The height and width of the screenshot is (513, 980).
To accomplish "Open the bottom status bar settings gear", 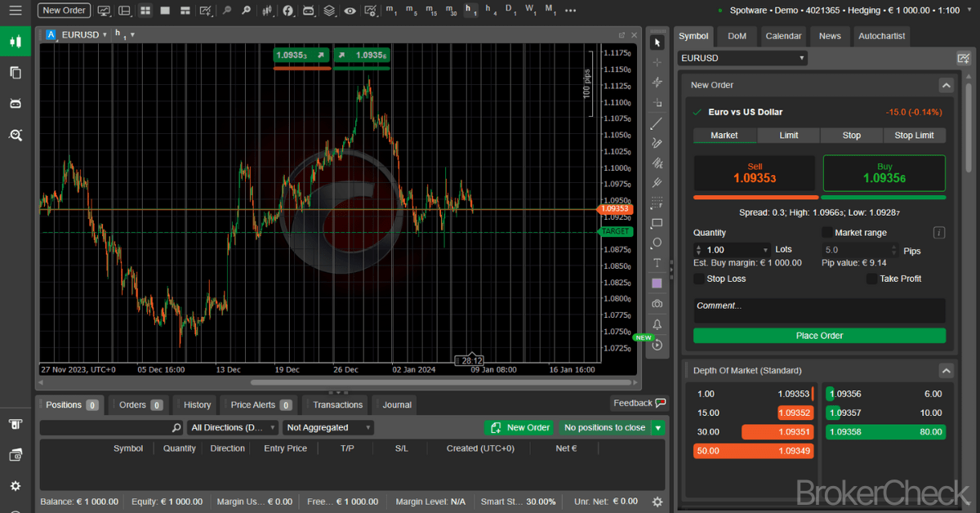I will tap(657, 502).
